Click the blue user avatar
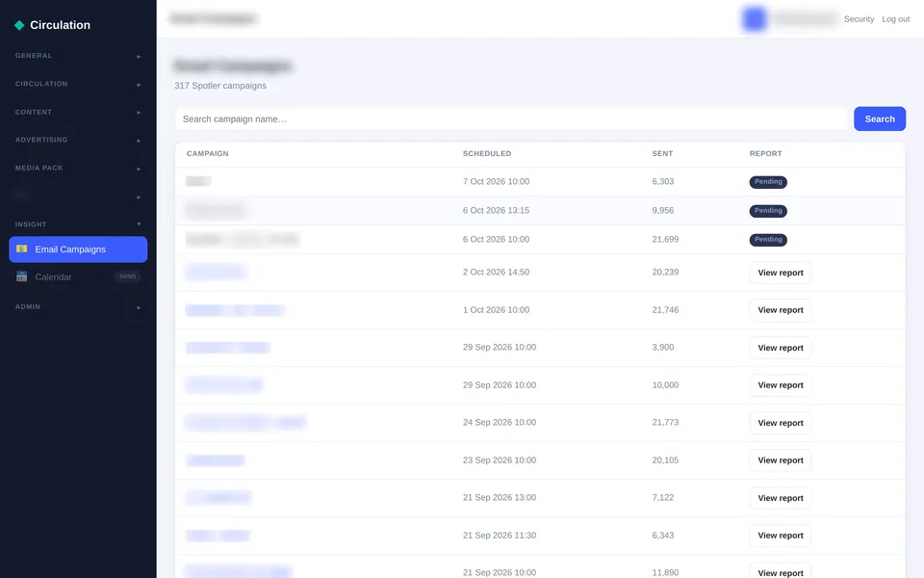Screen dimensions: 924x578 [754, 19]
